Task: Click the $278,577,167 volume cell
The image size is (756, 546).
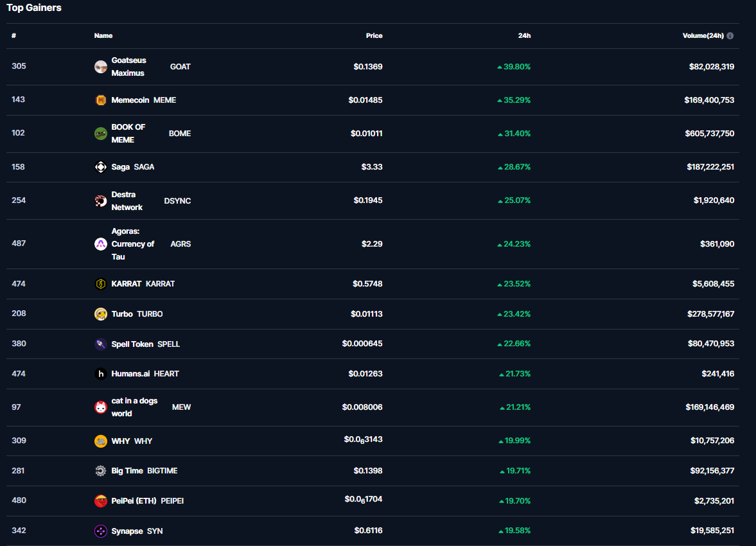Action: pyautogui.click(x=710, y=314)
